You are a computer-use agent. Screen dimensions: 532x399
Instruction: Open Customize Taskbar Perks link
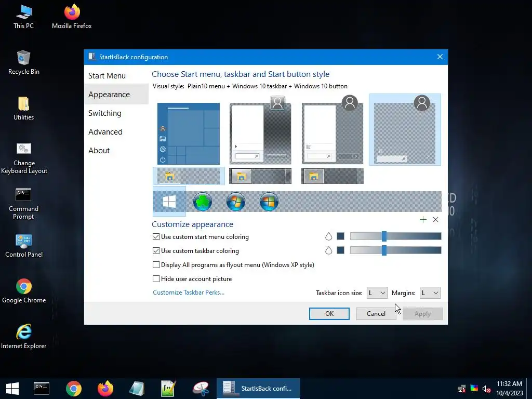(189, 292)
